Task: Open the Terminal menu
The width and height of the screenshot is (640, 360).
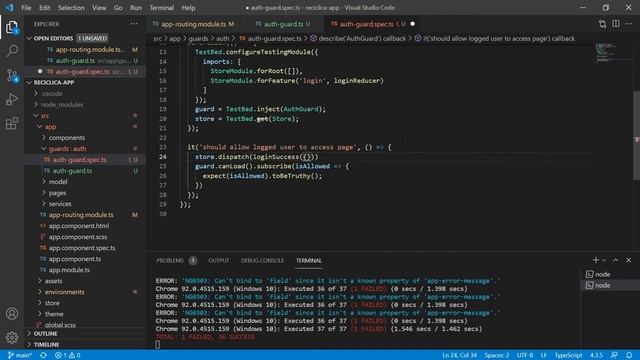Action: (161, 8)
